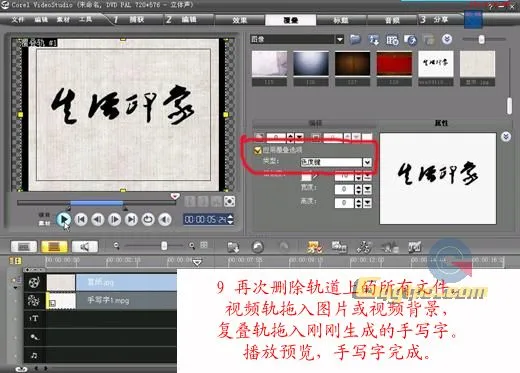
Task: Click the 高度 value stepper arrows
Action: coord(358,203)
